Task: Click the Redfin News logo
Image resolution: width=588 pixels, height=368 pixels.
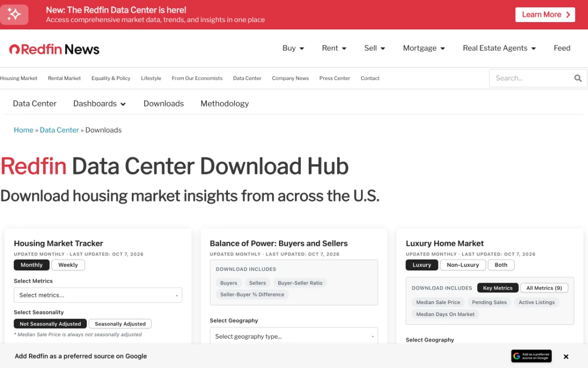Action: pos(54,49)
